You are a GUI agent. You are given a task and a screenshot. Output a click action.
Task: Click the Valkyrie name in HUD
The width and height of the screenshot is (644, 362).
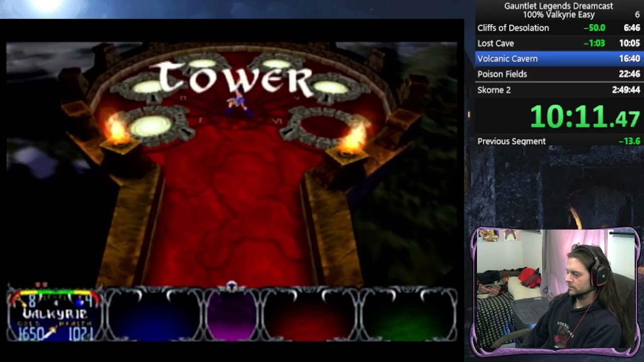55,314
